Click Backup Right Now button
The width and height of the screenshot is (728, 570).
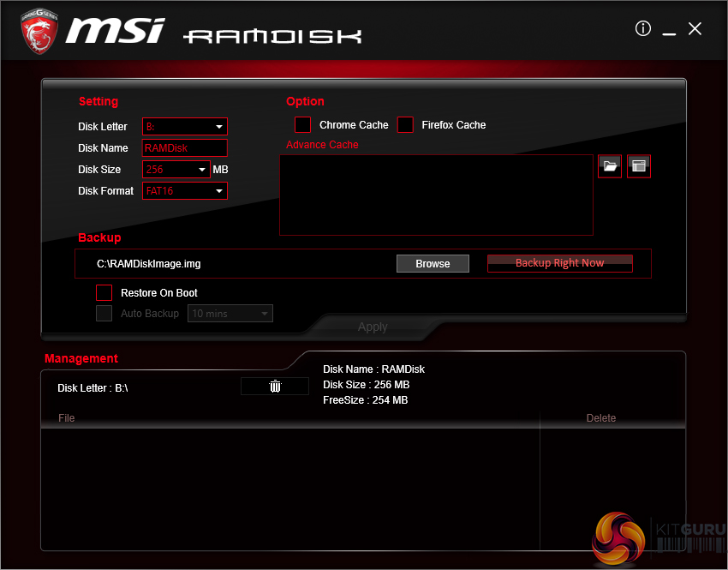pyautogui.click(x=559, y=263)
